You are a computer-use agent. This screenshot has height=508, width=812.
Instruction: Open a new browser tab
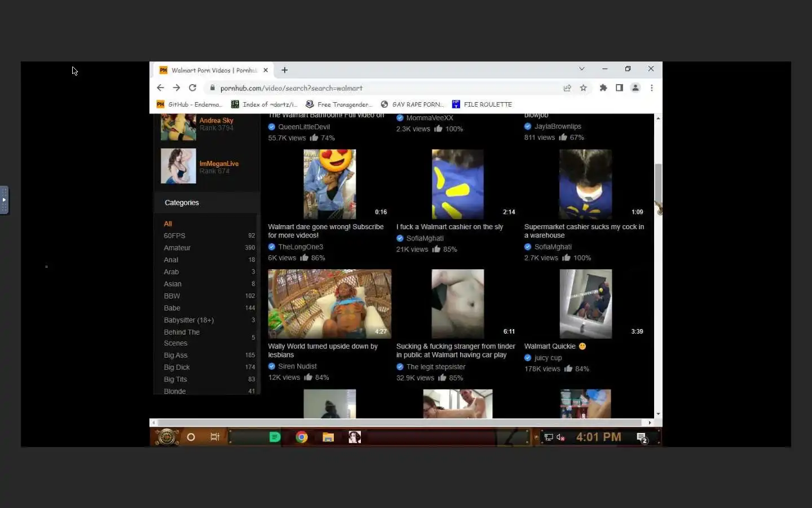click(285, 70)
